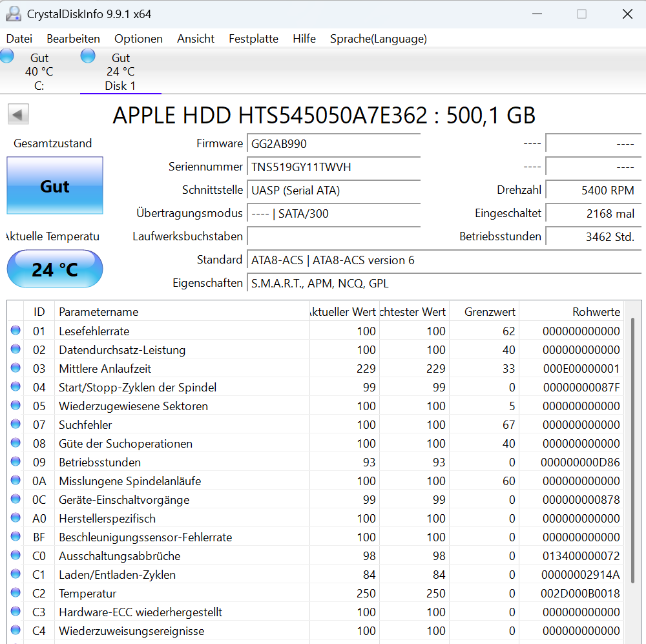Click status orb for Hardware-ECC wiederhergestellt row

pyautogui.click(x=16, y=612)
